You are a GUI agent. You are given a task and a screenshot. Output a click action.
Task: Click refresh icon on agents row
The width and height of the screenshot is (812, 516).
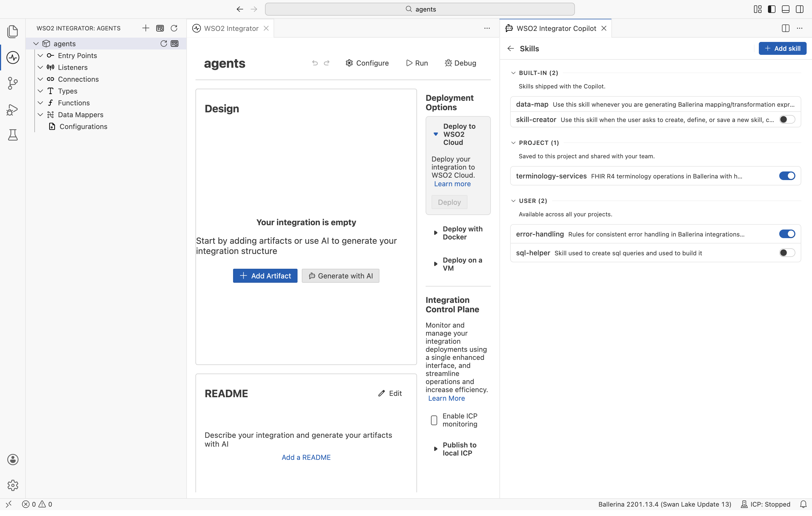[x=164, y=44]
